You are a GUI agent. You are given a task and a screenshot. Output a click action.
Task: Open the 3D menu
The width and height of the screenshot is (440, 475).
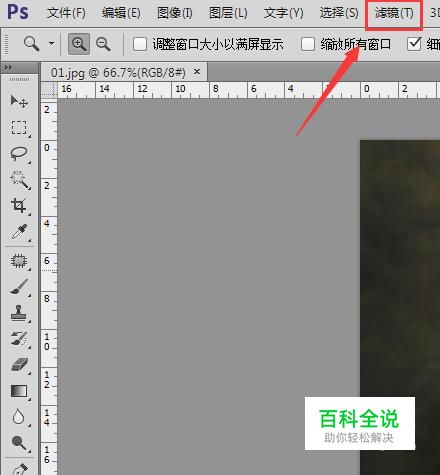click(434, 13)
